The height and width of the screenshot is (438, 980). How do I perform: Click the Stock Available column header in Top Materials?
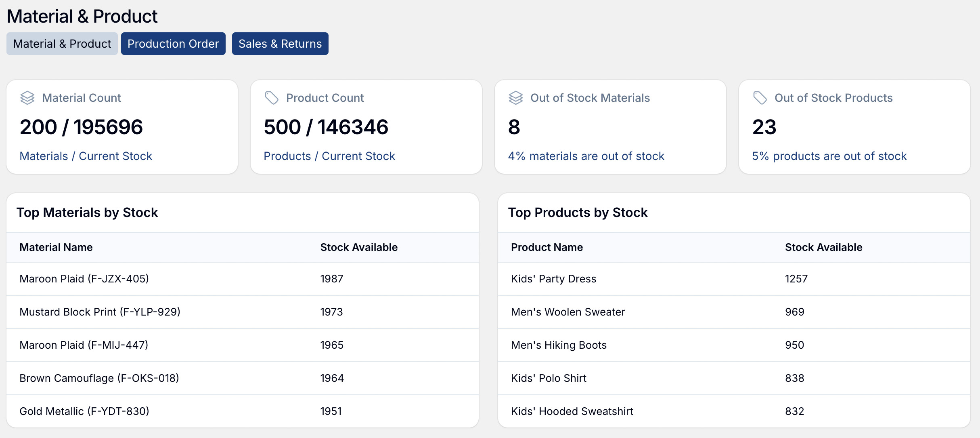359,247
